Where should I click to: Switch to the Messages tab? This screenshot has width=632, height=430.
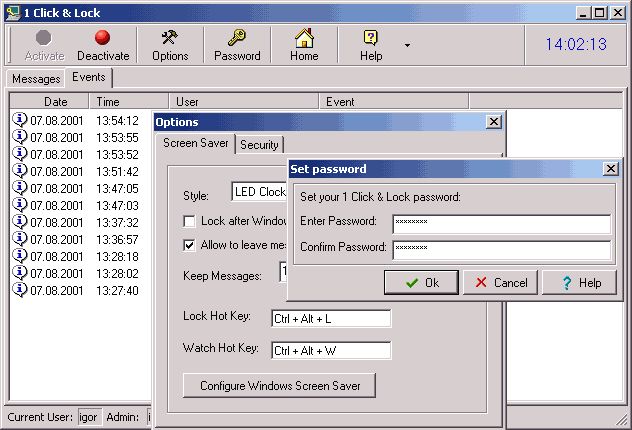[36, 79]
